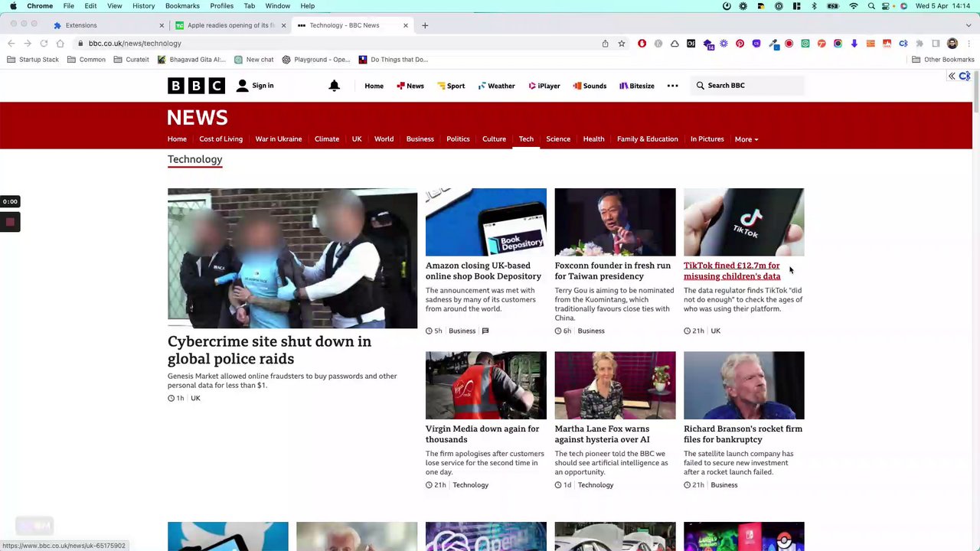This screenshot has width=980, height=551.
Task: Click the BBC logo
Action: point(196,86)
